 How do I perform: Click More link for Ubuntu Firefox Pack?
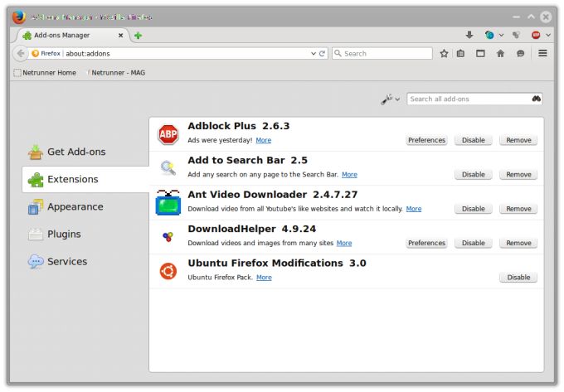(x=264, y=278)
